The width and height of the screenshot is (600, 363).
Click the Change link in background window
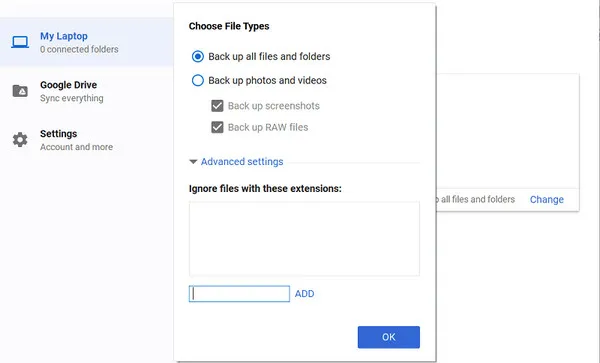[x=546, y=199]
